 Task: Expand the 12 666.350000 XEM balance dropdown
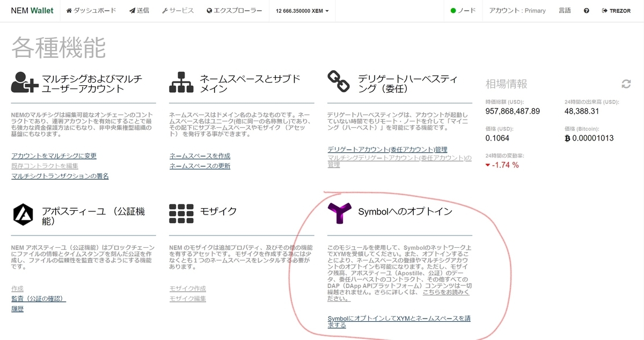click(x=302, y=11)
